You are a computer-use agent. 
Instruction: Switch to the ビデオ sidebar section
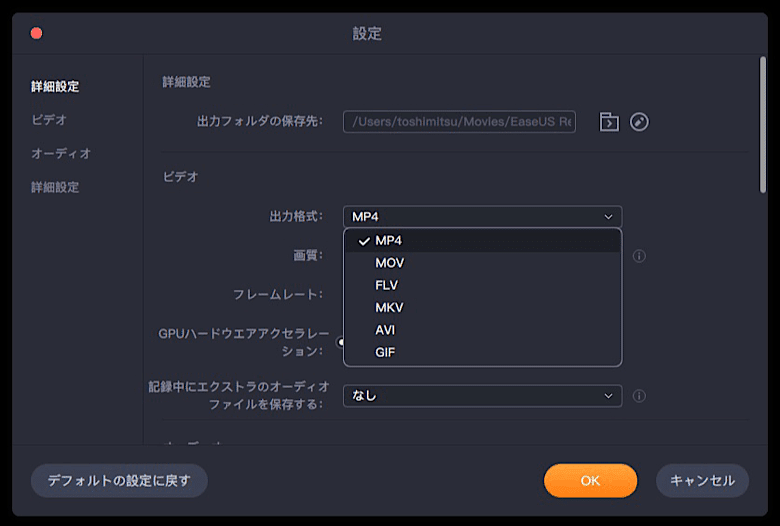click(49, 120)
